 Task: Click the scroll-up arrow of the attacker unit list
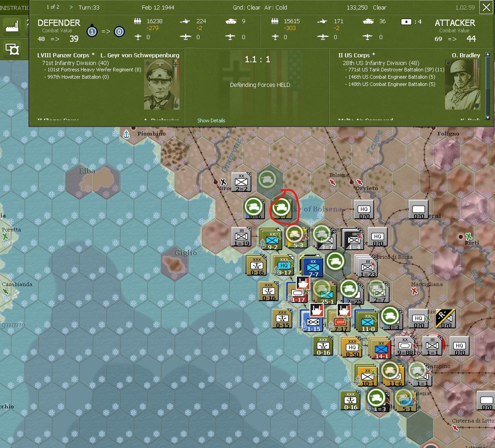[488, 54]
